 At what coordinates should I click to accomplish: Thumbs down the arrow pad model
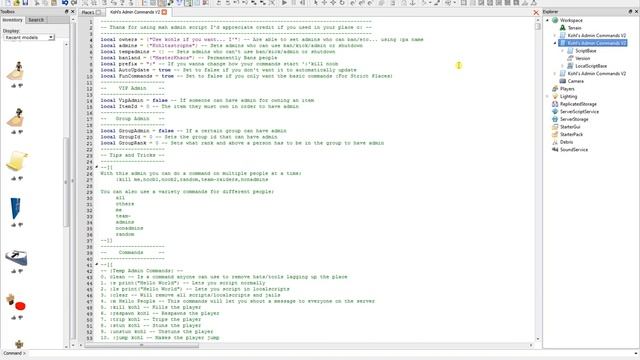20,271
